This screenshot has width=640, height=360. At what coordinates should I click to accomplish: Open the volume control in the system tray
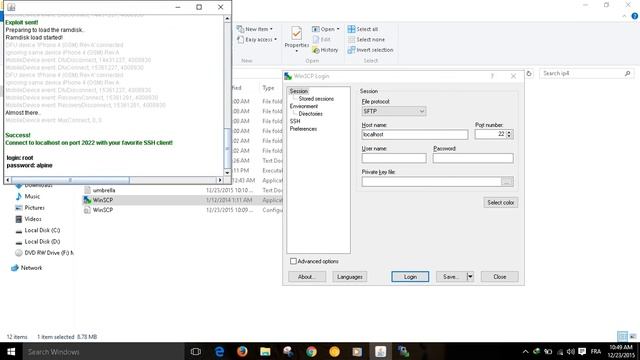pyautogui.click(x=571, y=351)
